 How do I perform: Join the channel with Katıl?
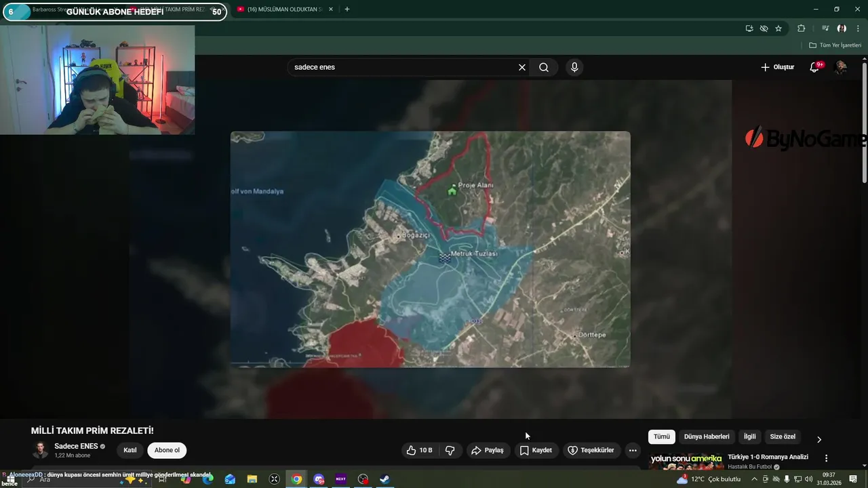click(x=130, y=450)
